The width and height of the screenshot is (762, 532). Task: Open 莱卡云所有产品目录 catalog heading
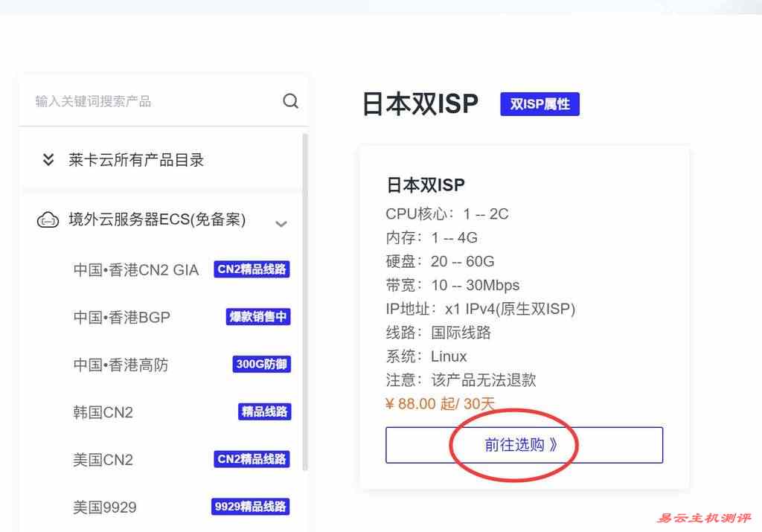[136, 160]
